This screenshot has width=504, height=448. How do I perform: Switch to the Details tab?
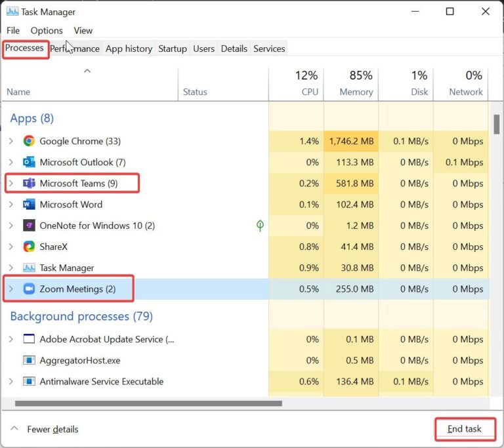coord(234,49)
